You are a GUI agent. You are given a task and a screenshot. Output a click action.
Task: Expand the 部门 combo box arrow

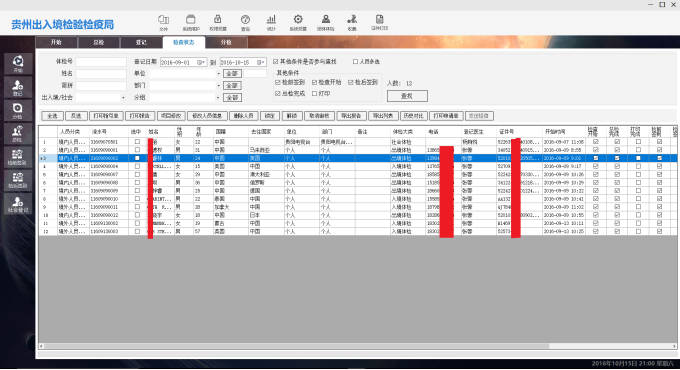[x=219, y=86]
